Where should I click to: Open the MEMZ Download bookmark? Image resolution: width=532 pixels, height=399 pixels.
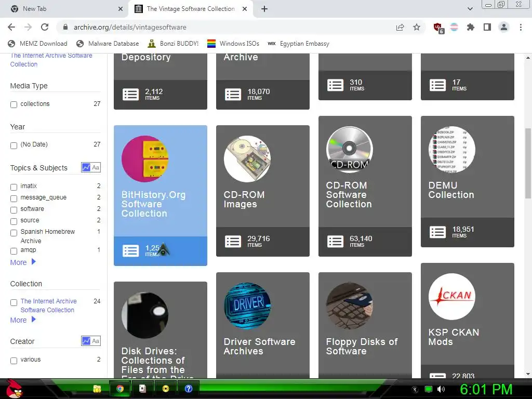tap(37, 44)
